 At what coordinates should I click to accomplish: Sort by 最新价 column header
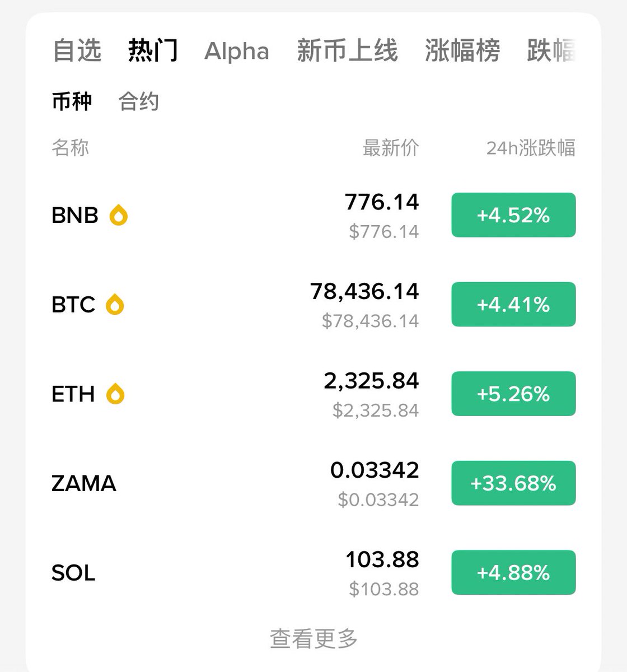click(x=390, y=148)
